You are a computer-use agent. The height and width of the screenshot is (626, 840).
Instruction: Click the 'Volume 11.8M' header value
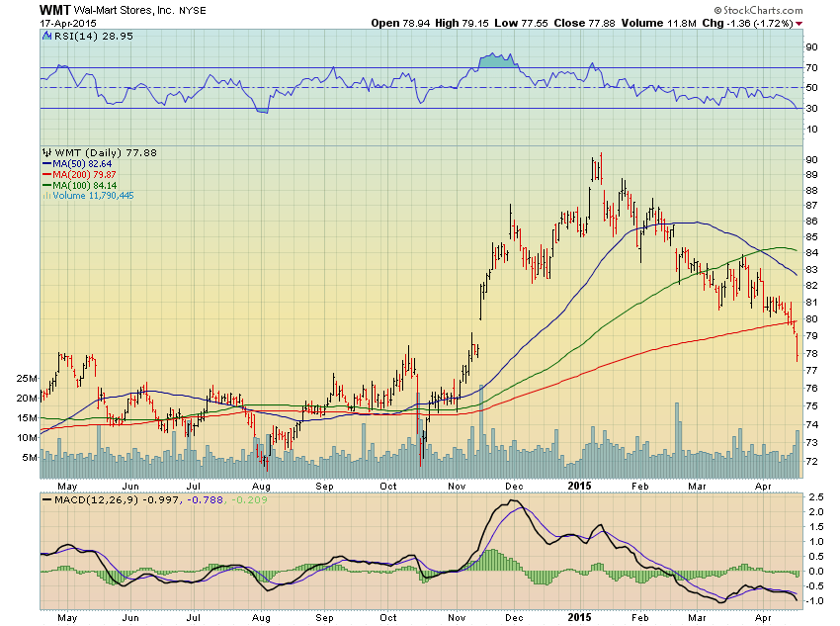pos(658,23)
